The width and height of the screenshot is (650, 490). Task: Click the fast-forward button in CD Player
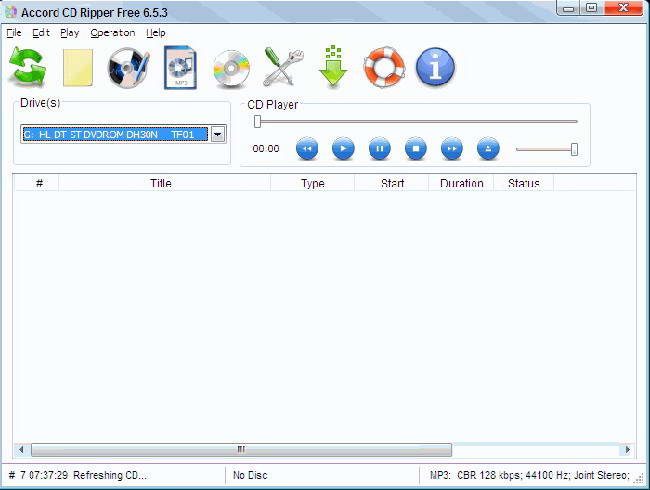pyautogui.click(x=452, y=148)
